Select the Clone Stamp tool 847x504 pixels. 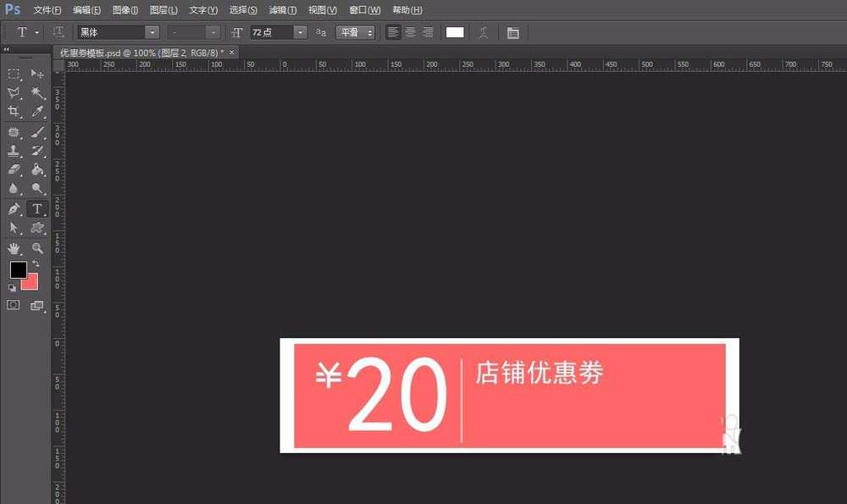[x=14, y=151]
